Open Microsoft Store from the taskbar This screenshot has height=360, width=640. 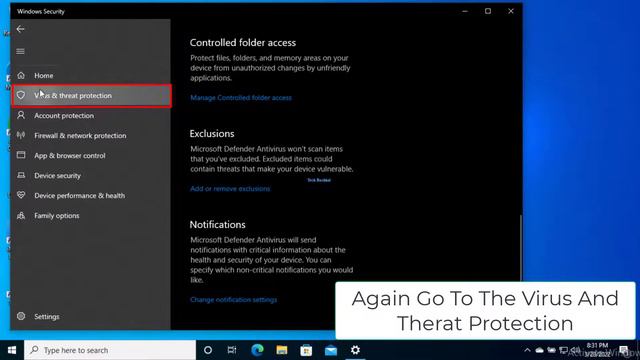click(x=306, y=350)
